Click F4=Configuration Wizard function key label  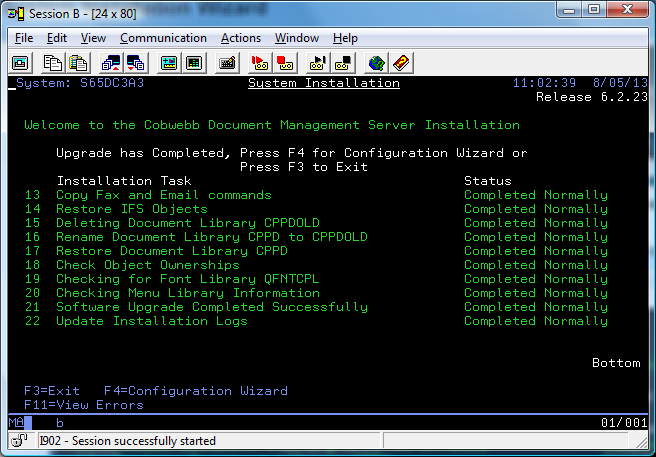[x=196, y=391]
